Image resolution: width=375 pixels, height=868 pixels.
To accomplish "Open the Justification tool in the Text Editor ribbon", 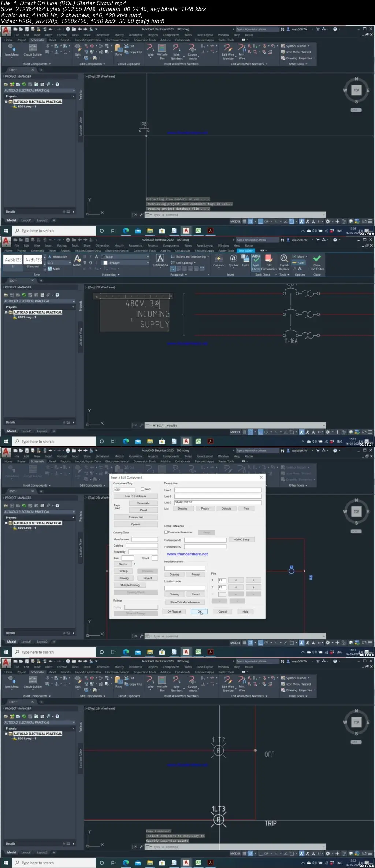I will click(x=160, y=261).
